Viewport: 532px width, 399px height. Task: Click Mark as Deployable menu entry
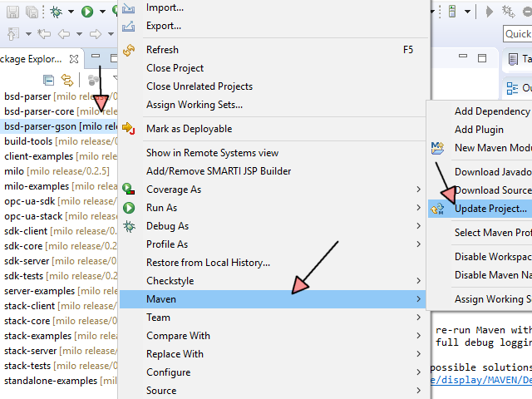tap(189, 129)
